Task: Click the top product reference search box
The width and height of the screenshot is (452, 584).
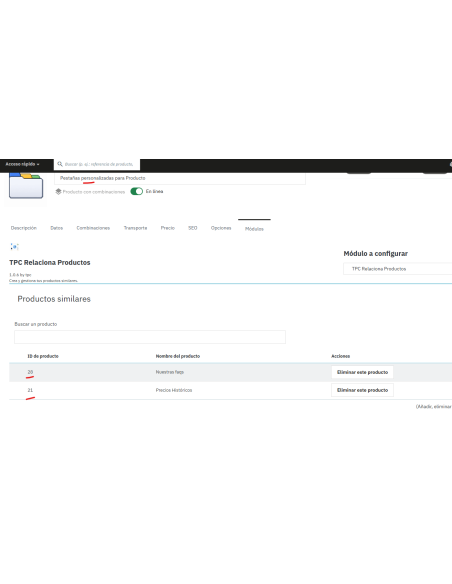Action: click(x=99, y=164)
